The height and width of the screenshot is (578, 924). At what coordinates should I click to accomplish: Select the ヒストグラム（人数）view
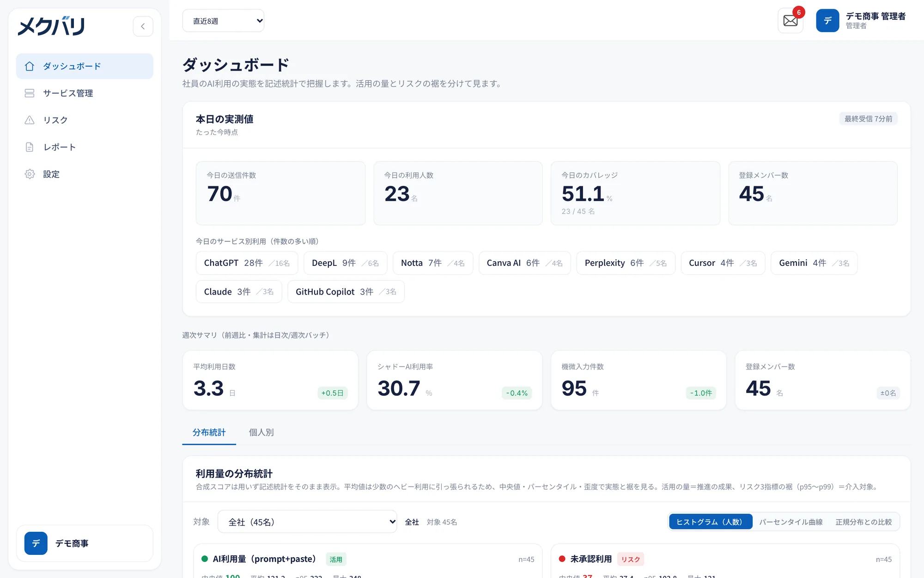click(710, 522)
